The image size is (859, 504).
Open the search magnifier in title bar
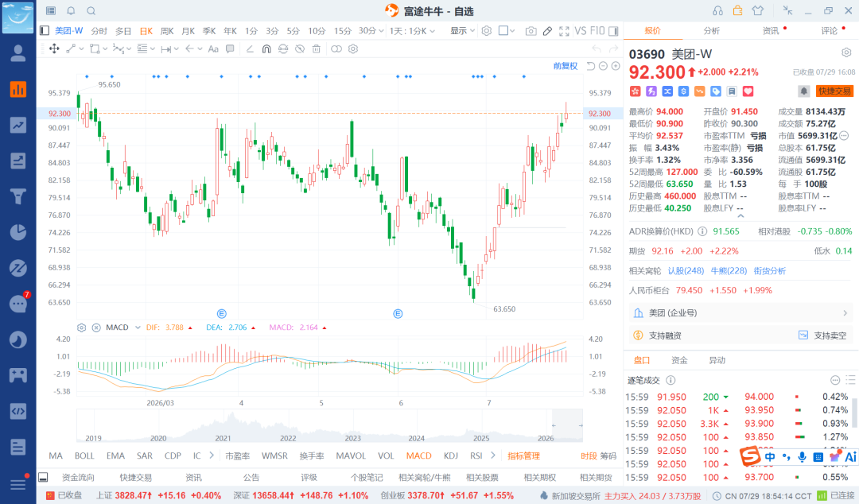91,10
